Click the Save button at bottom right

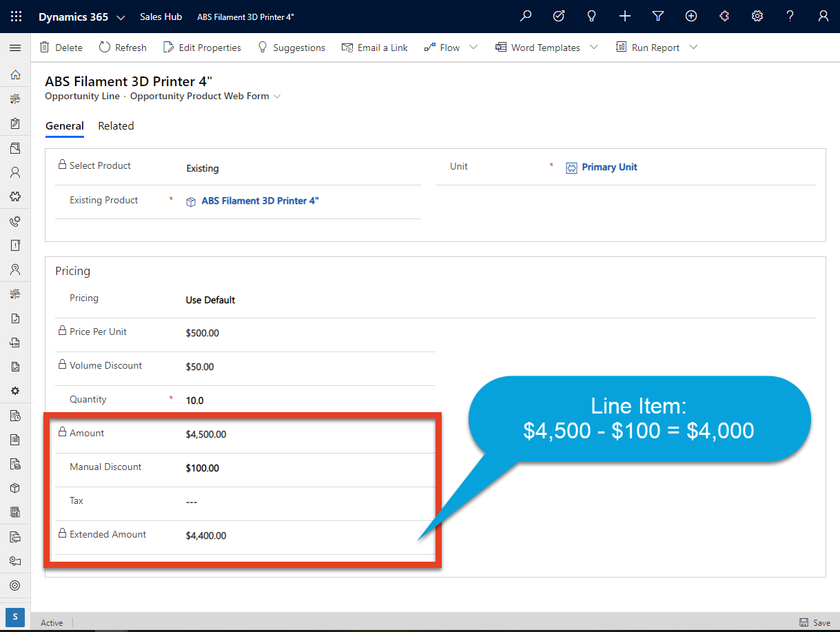pos(815,622)
